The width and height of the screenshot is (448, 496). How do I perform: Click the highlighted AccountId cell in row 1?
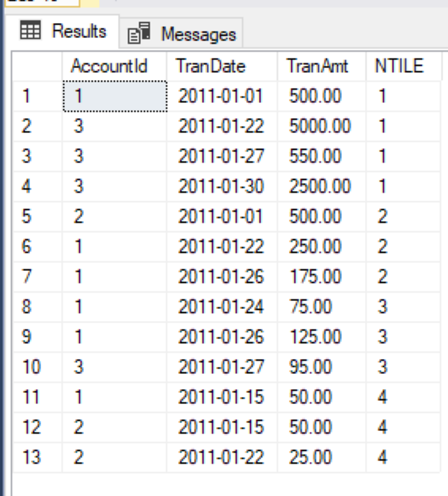(x=115, y=96)
